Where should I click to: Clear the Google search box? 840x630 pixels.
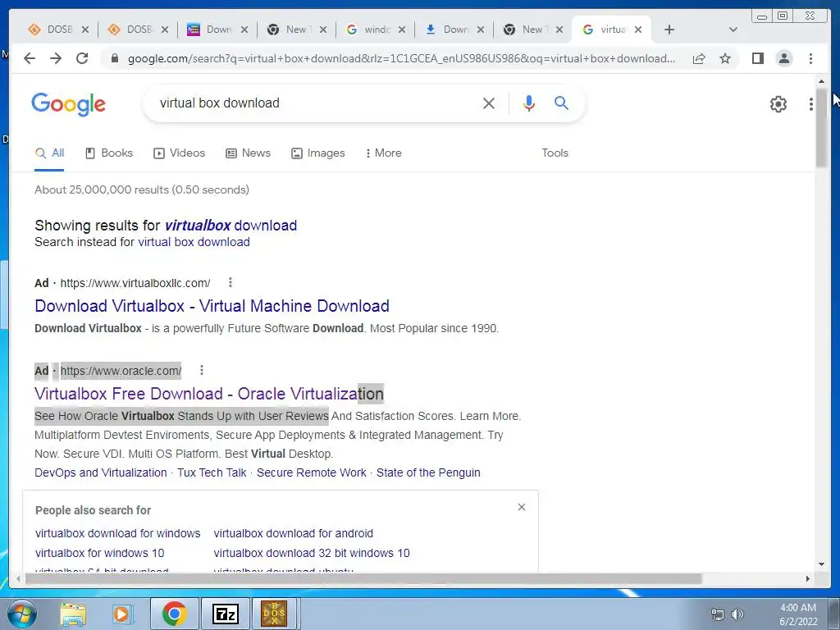(x=489, y=103)
